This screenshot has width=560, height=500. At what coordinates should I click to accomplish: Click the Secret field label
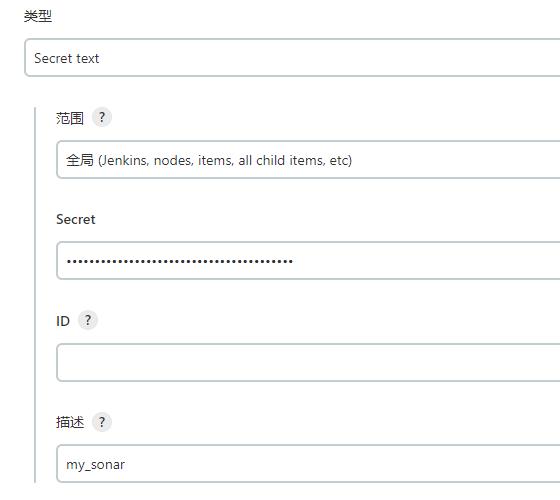76,219
